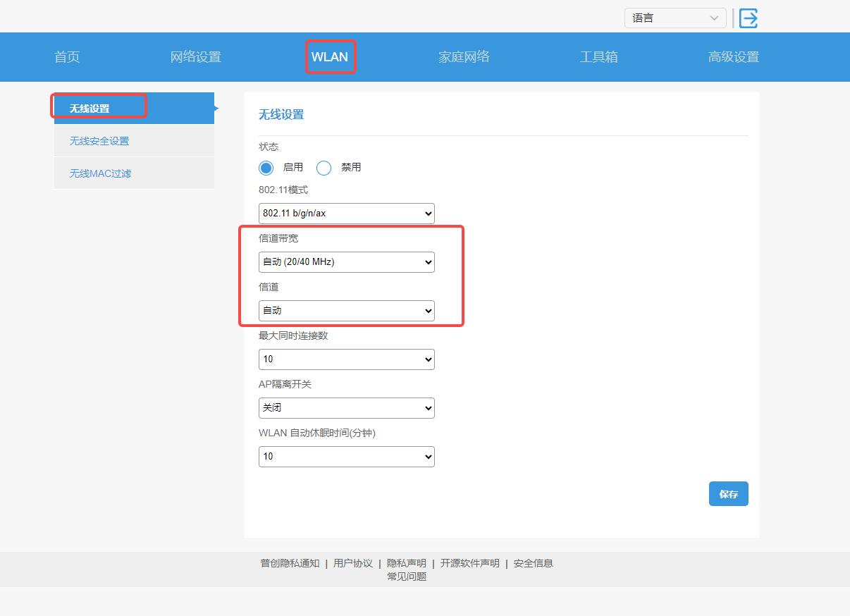850x616 pixels.
Task: Open the 隐私声明 footer link
Action: click(406, 563)
